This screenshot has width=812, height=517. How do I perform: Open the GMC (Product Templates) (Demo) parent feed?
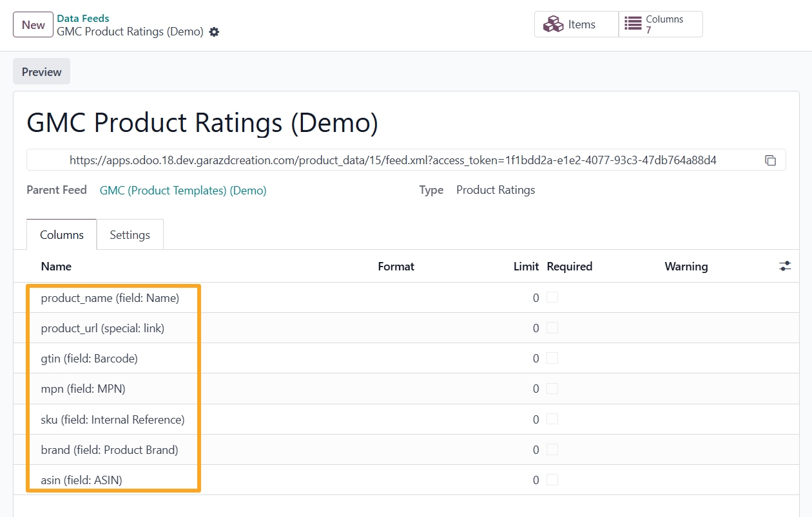click(183, 191)
